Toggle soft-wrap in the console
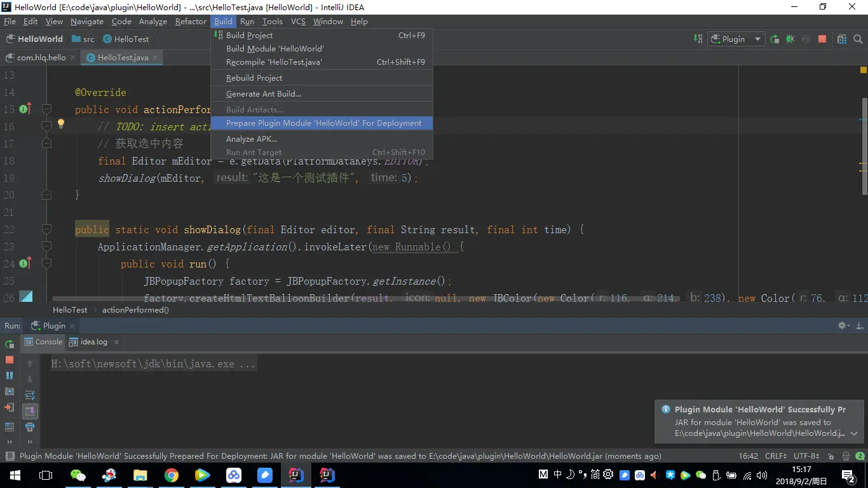Image resolution: width=868 pixels, height=488 pixels. [30, 395]
